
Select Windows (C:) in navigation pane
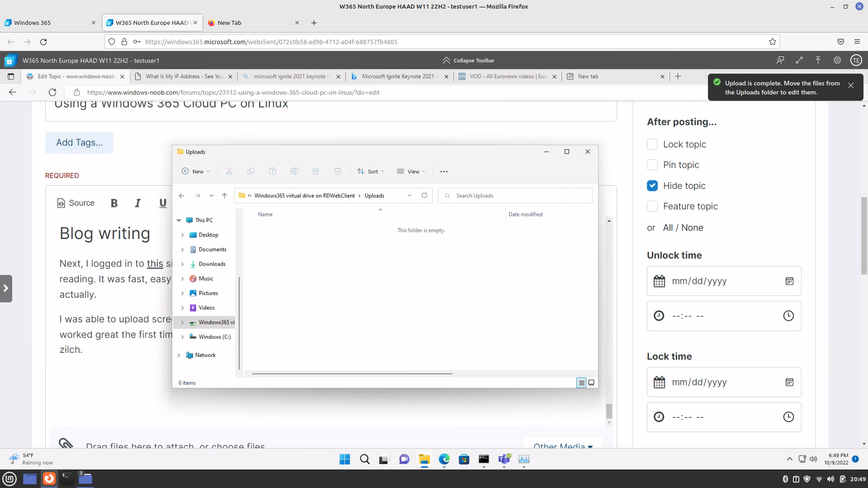(215, 337)
